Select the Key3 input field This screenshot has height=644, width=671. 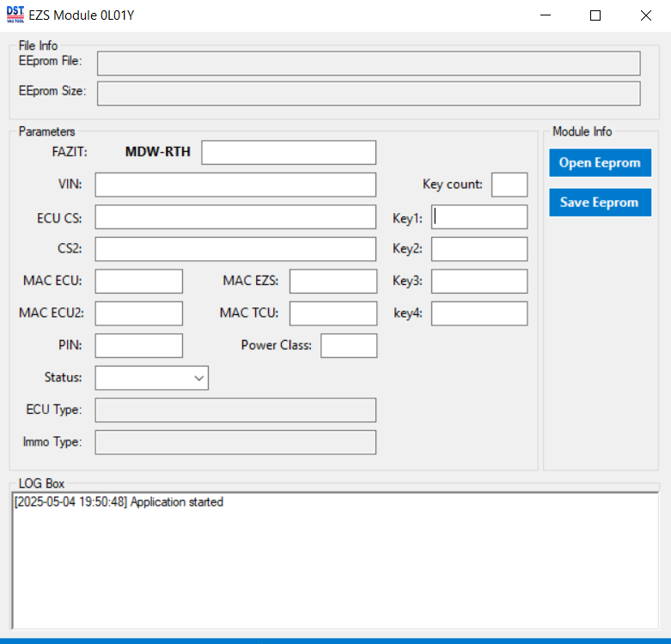pyautogui.click(x=479, y=281)
